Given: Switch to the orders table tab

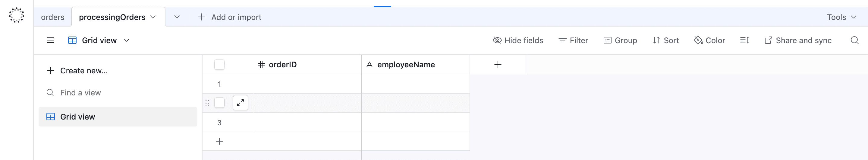Looking at the screenshot, I should tap(52, 17).
